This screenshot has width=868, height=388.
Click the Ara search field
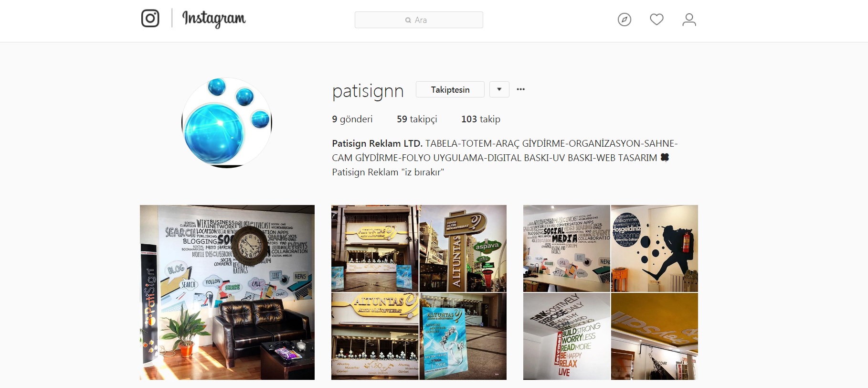tap(419, 20)
